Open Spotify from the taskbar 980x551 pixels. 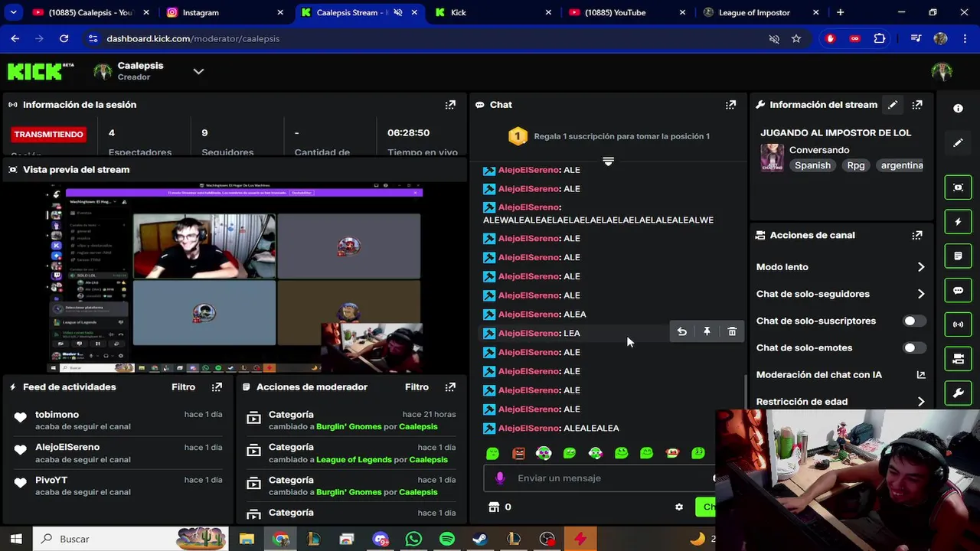pyautogui.click(x=447, y=539)
